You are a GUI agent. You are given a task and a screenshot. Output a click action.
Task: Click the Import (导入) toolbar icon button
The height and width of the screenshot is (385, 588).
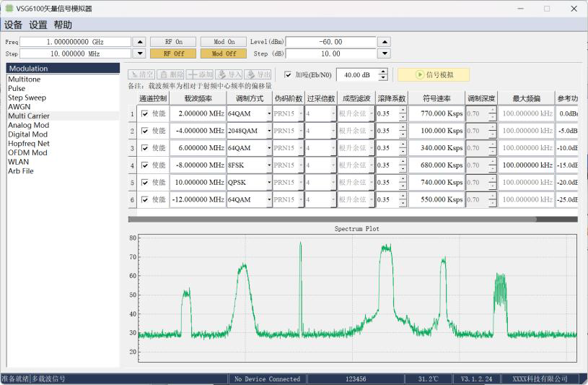[229, 74]
